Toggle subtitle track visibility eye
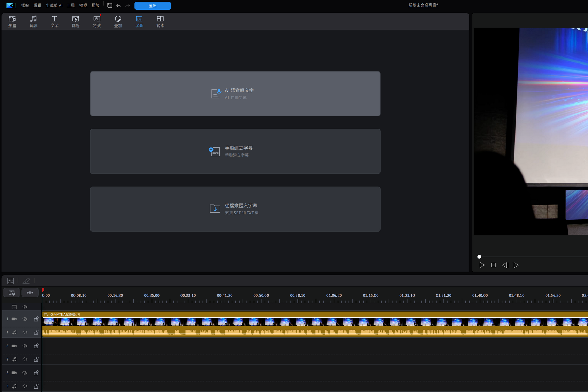The width and height of the screenshot is (588, 392). (x=25, y=307)
